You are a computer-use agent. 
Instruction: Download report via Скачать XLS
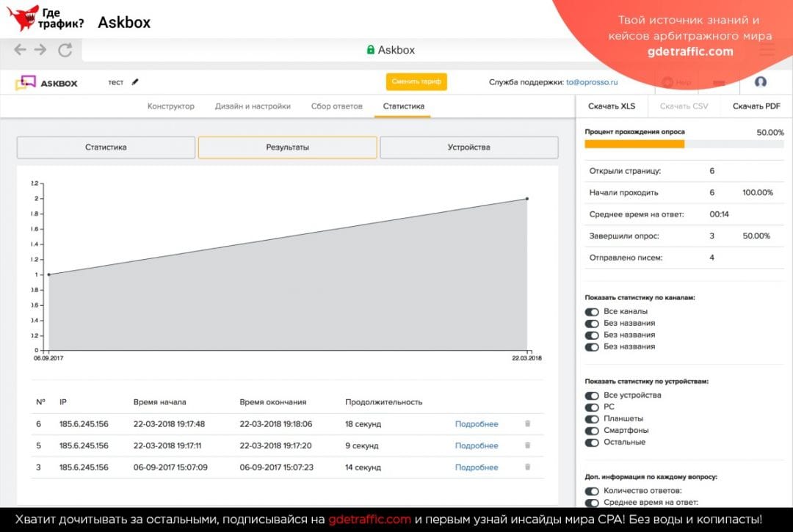click(612, 106)
